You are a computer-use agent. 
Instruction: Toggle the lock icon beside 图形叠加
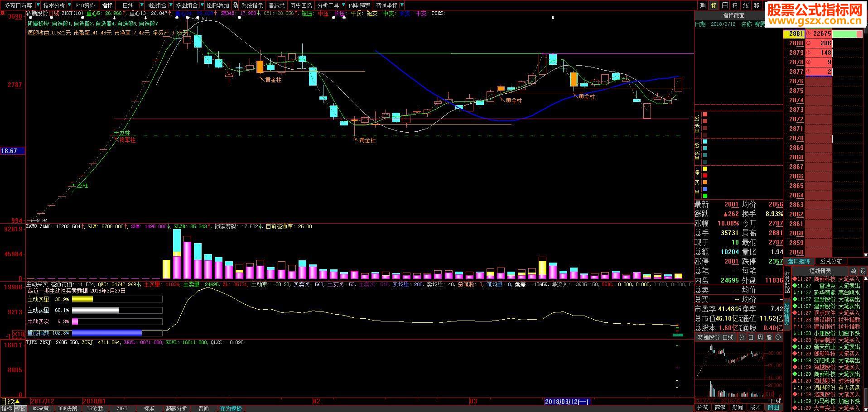[235, 5]
